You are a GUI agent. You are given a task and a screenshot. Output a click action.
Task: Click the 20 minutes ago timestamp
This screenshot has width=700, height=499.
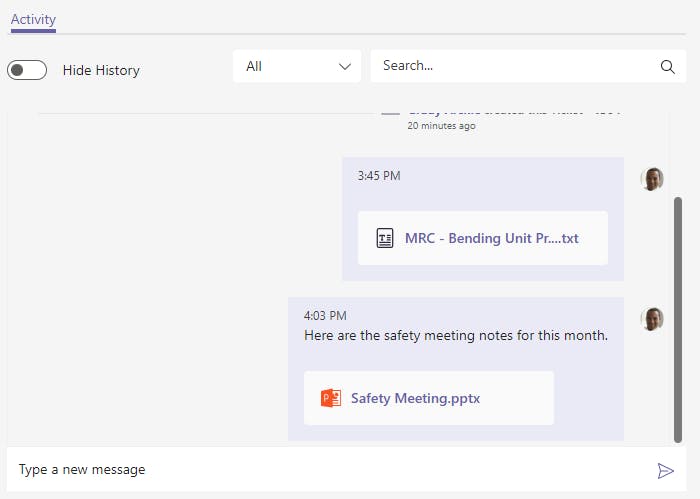coord(441,126)
